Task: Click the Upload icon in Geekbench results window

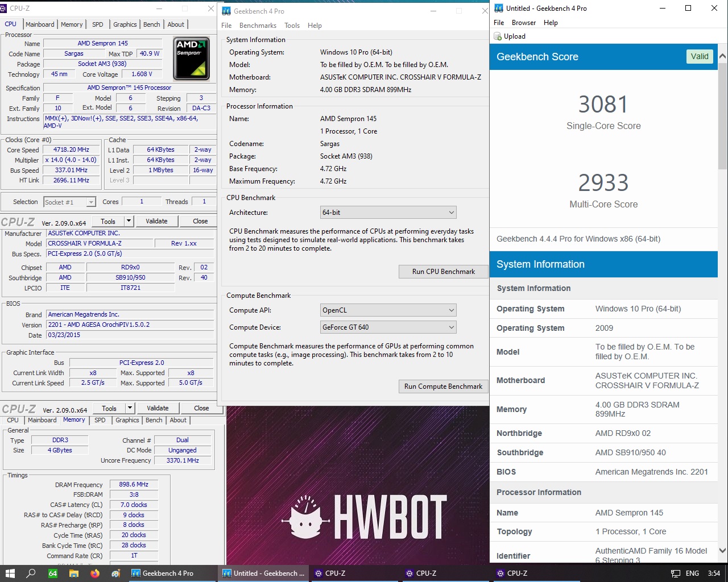Action: point(498,36)
